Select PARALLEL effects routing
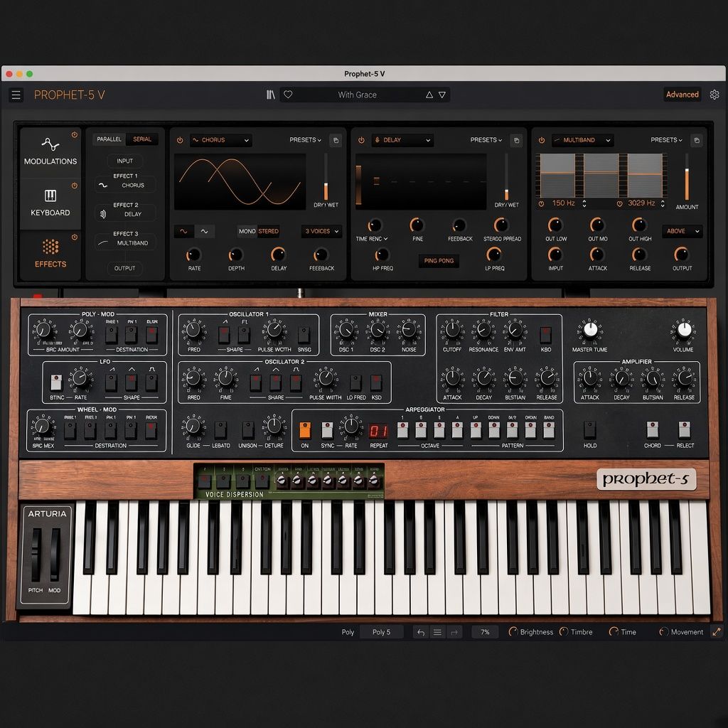728x728 pixels. pos(109,139)
